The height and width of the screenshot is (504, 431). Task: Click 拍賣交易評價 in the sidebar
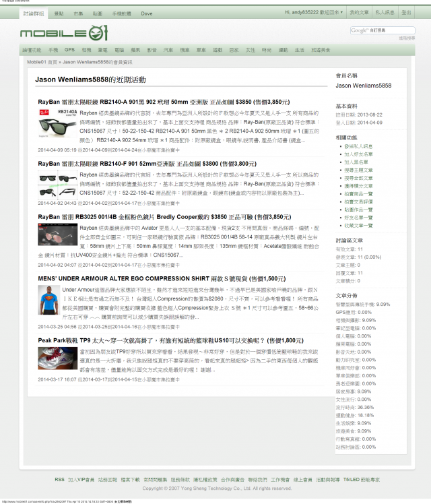(x=358, y=201)
